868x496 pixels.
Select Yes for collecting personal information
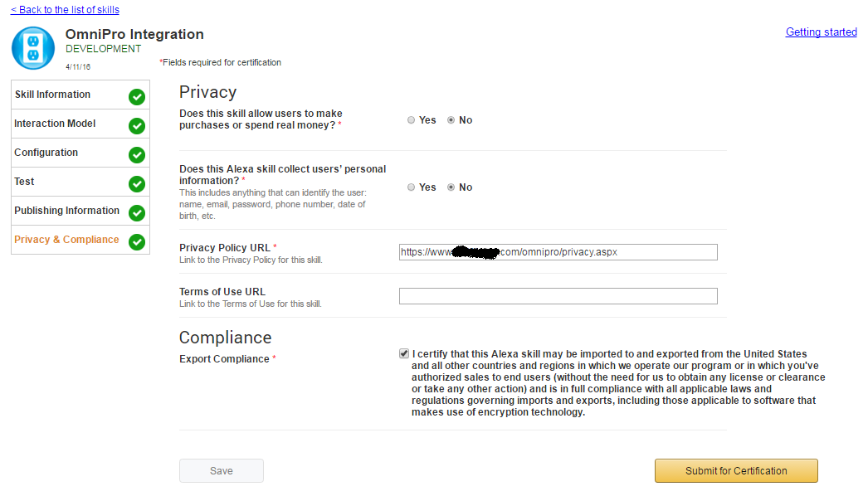[x=411, y=187]
